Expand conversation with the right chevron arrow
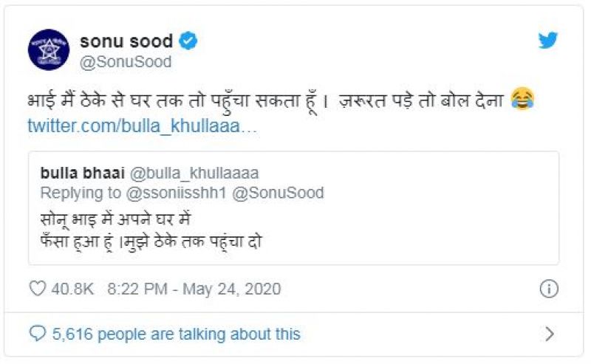Screen dimensions: 591x364 549,334
